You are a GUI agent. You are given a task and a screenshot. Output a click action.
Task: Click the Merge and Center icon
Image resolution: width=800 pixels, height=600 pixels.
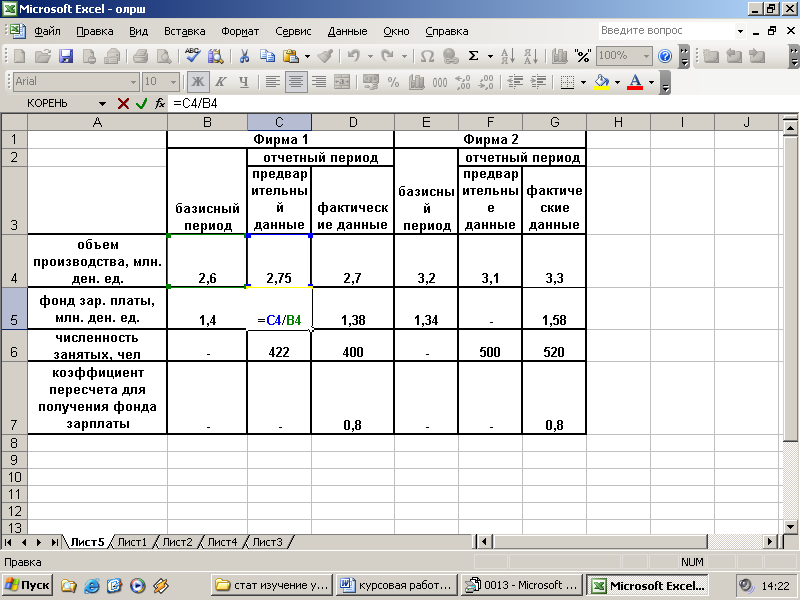point(342,82)
